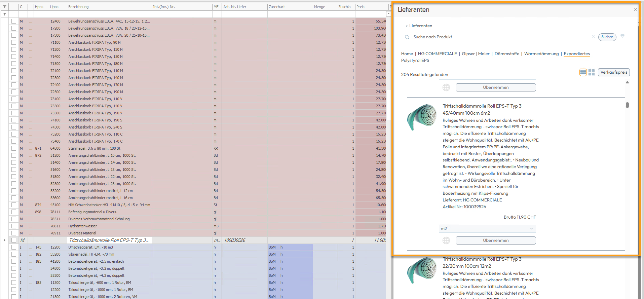Click the price 11.90 in the Trittschalldämmrolle row
Screen dimensions: 644x299
pos(380,240)
